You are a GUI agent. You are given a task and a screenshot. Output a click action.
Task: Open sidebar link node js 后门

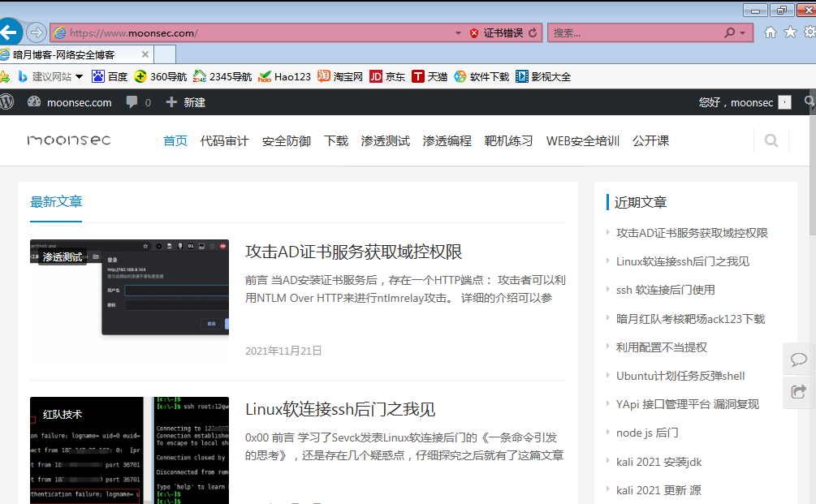click(647, 433)
